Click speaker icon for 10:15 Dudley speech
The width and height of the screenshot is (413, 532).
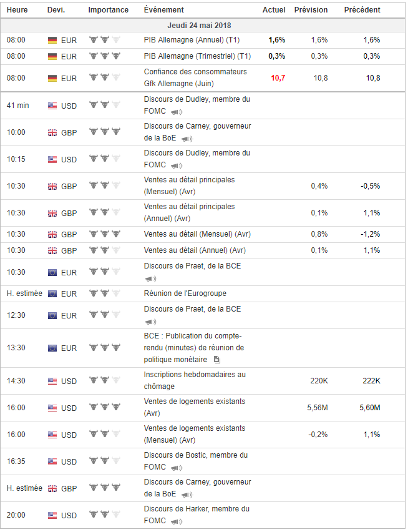point(177,165)
